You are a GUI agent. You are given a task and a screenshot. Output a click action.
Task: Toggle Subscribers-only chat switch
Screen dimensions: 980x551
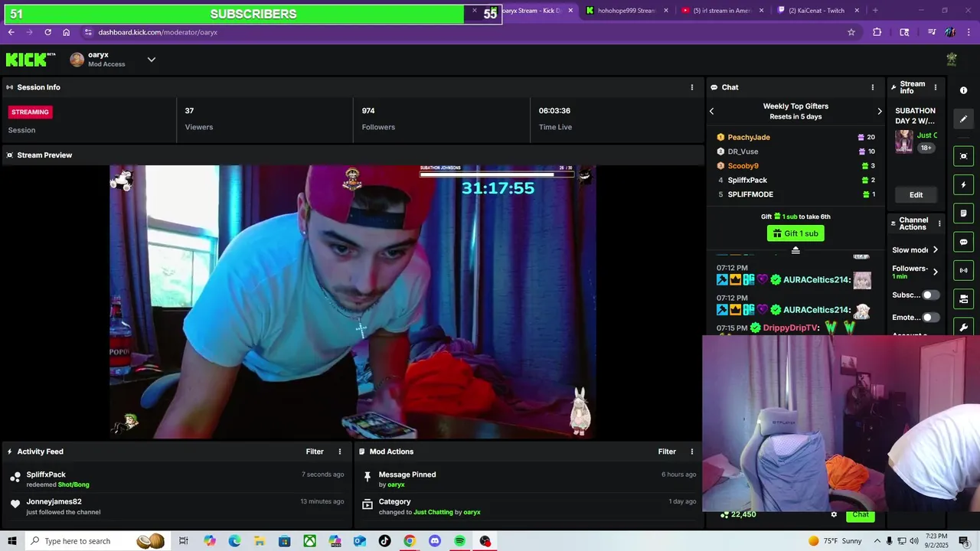(930, 295)
